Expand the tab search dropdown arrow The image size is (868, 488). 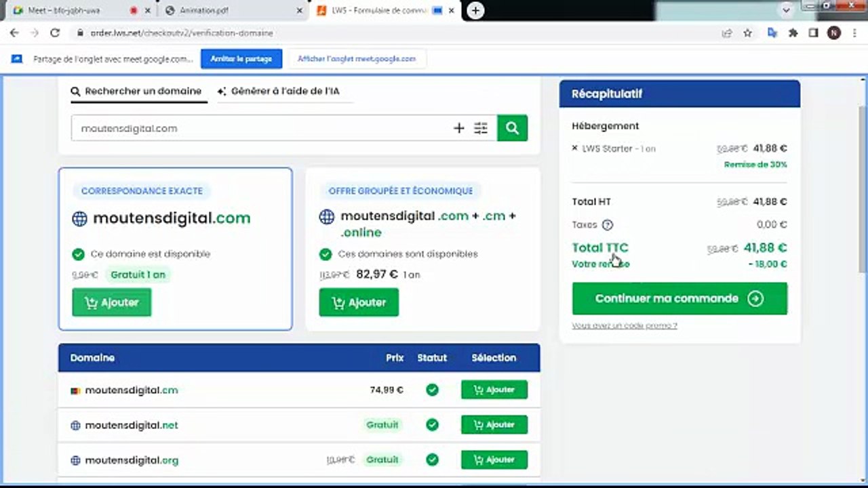click(787, 10)
